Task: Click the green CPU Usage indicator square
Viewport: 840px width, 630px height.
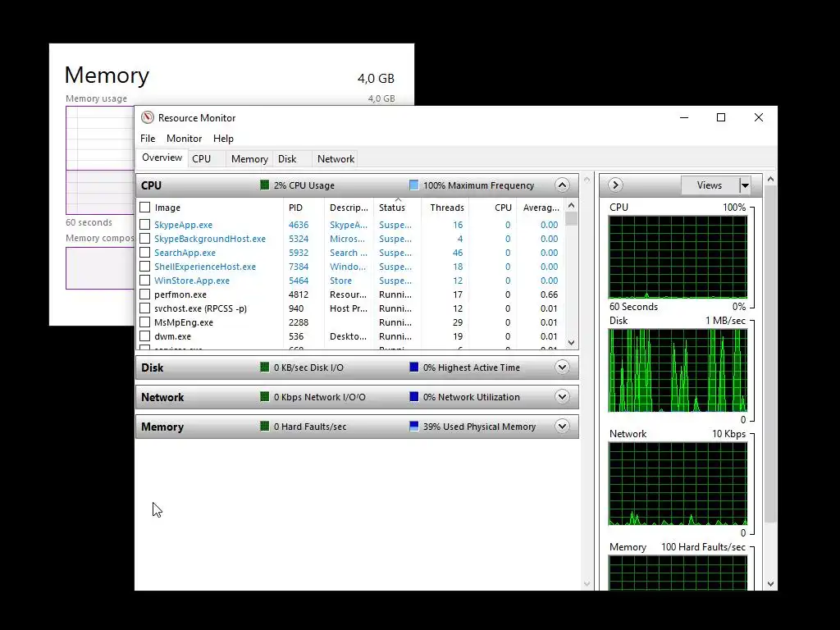Action: pyautogui.click(x=264, y=185)
